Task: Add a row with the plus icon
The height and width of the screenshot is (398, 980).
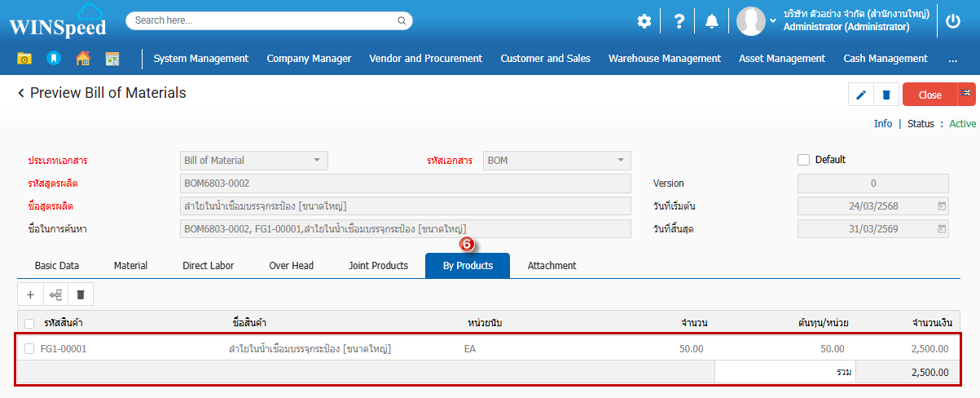Action: pos(30,294)
